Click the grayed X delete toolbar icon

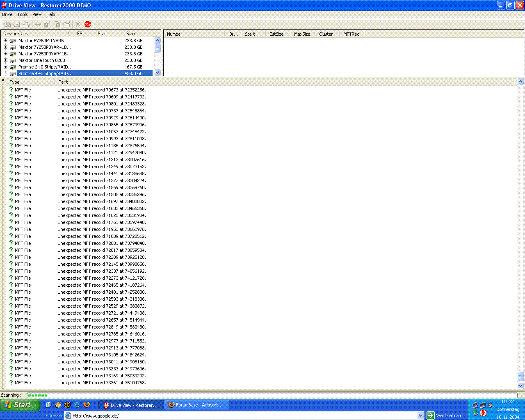click(x=78, y=24)
